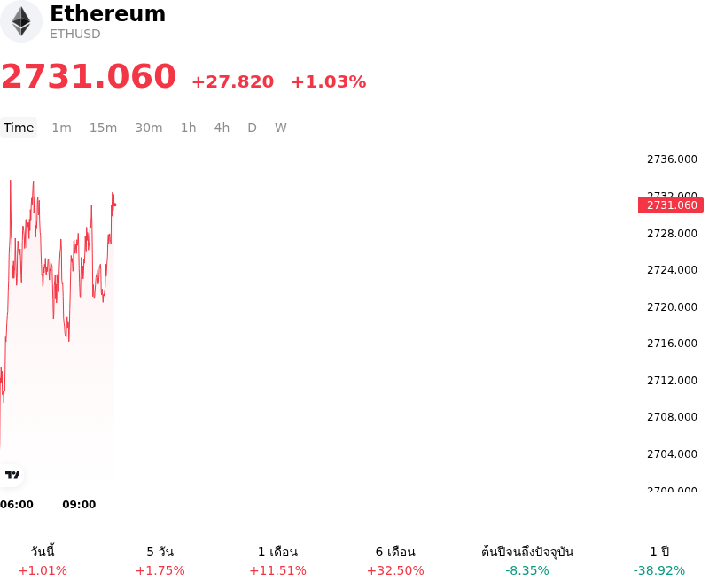Select the Time interval tab

[x=19, y=128]
